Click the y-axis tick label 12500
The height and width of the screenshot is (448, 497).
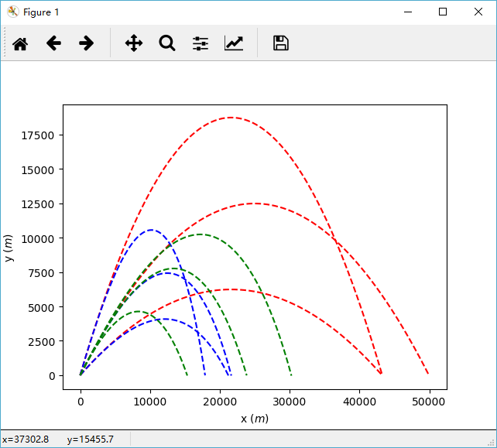pos(38,204)
